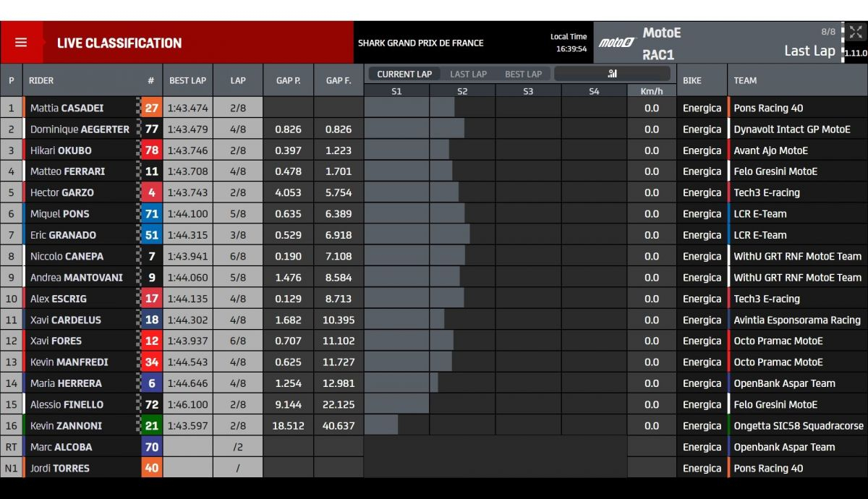
Task: Switch to the CURRENT LAP tab
Action: coord(404,74)
